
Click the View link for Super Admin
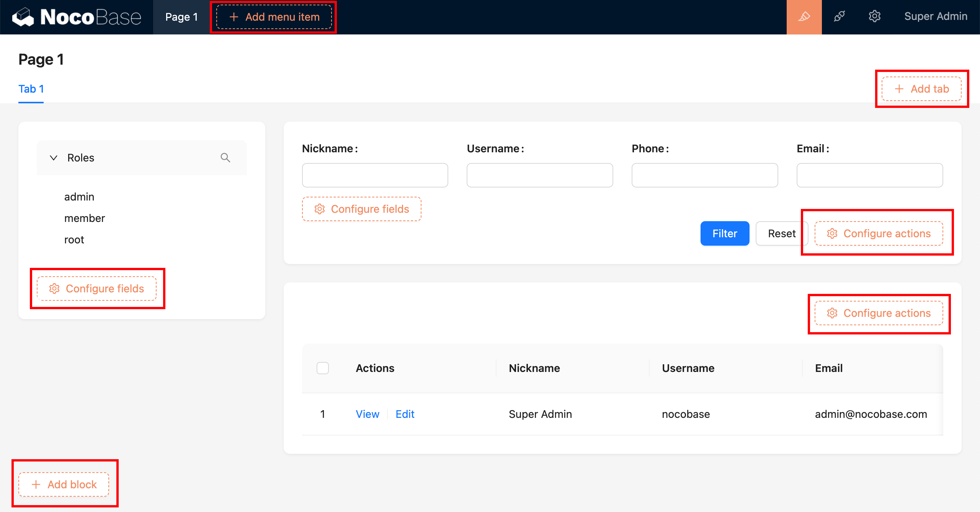point(367,414)
